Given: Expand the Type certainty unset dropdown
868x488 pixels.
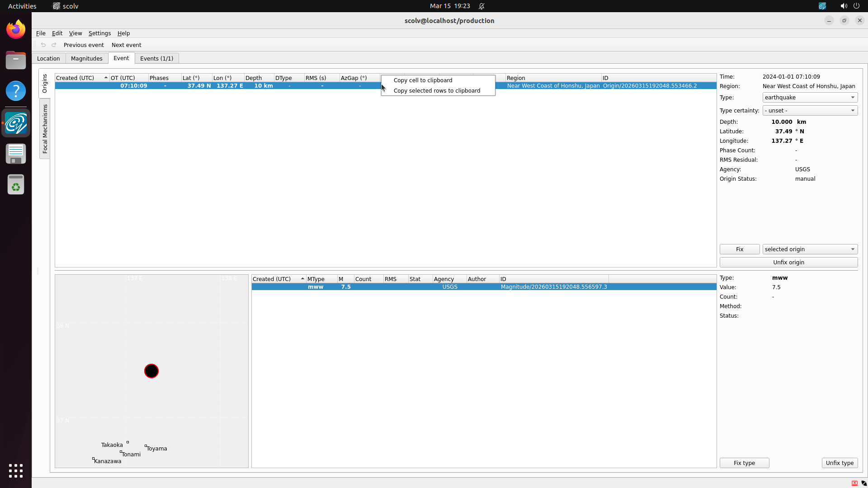Looking at the screenshot, I should pos(810,111).
